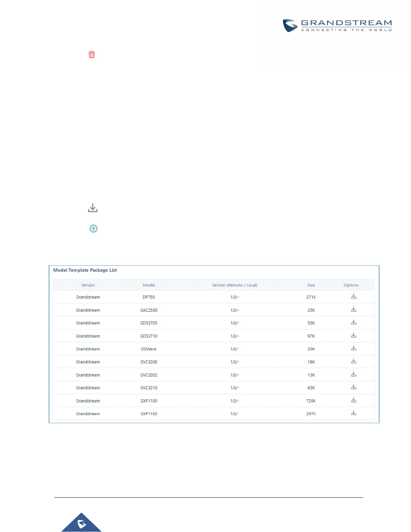Select the GXP1105 model cell
Image resolution: width=411 pixels, height=532 pixels.
coord(149,414)
